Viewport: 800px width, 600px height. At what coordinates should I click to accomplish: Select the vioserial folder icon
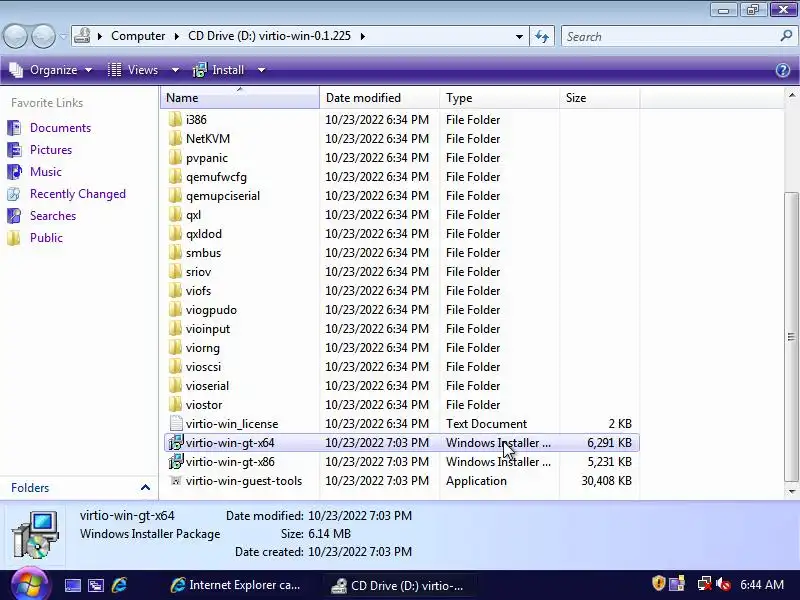pyautogui.click(x=175, y=386)
